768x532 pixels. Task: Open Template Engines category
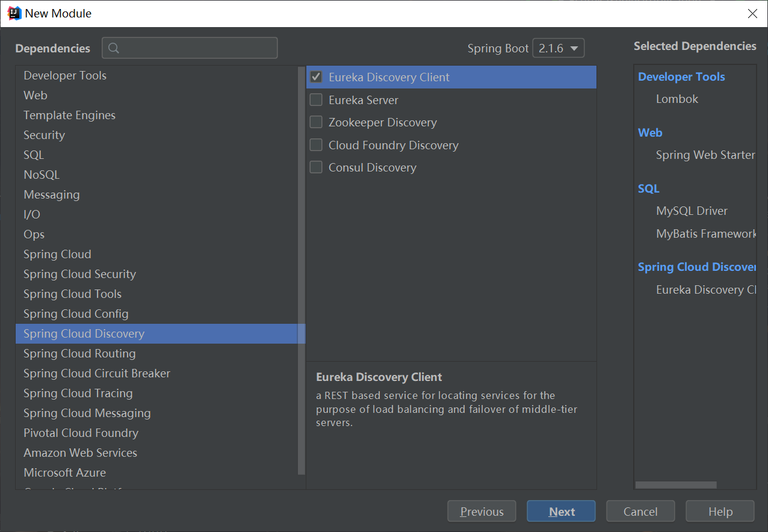tap(156, 115)
